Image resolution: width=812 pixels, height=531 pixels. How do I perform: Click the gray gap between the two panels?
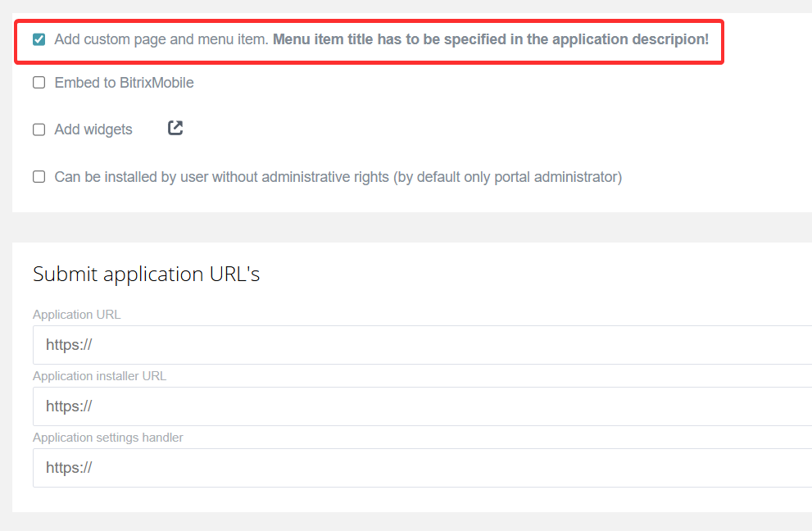[410, 227]
